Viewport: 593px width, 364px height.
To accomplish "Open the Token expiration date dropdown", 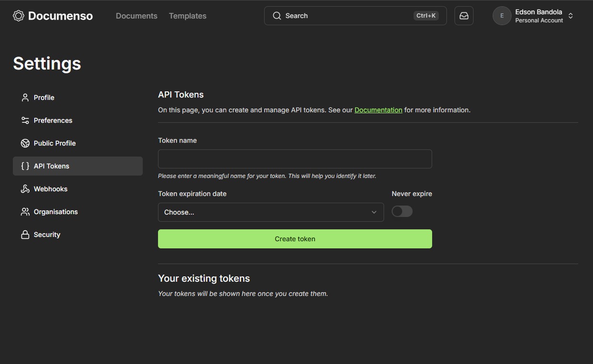I will [x=270, y=212].
